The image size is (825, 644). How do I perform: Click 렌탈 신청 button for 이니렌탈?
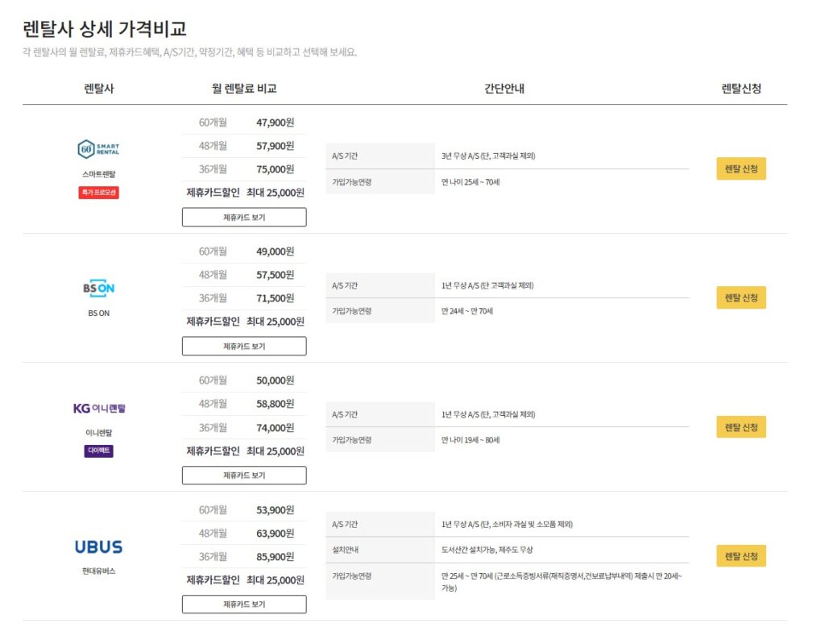click(740, 426)
